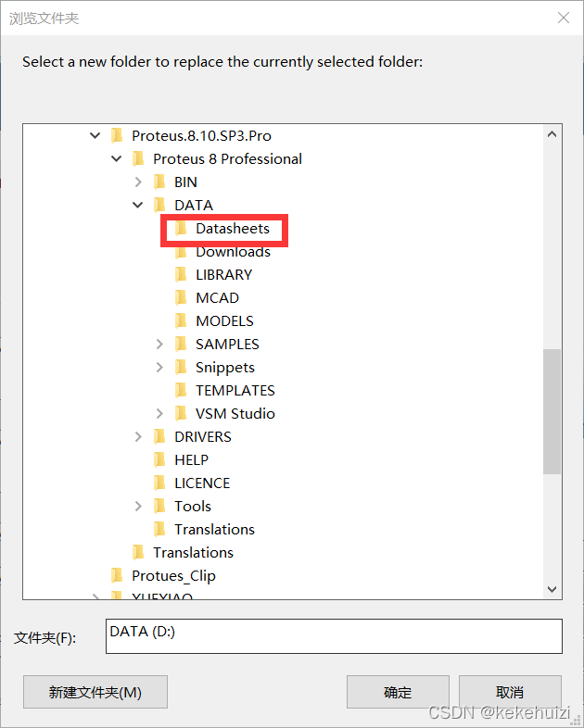Cancel with the 取消 button
This screenshot has width=584, height=728.
click(x=510, y=692)
